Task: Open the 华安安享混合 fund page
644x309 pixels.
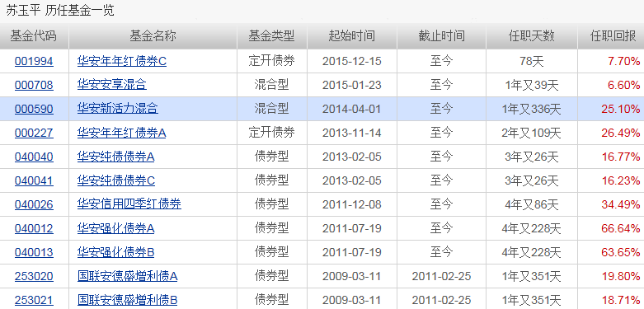Action: (111, 86)
